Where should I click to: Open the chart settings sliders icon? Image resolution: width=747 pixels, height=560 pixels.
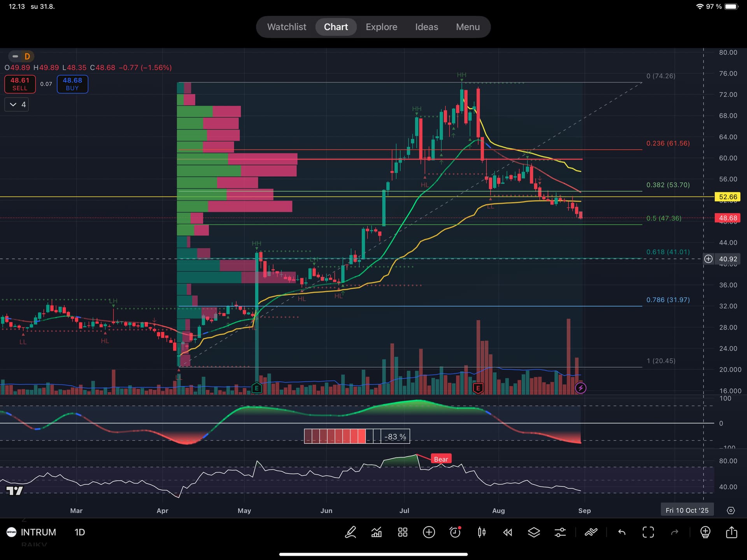tap(560, 532)
